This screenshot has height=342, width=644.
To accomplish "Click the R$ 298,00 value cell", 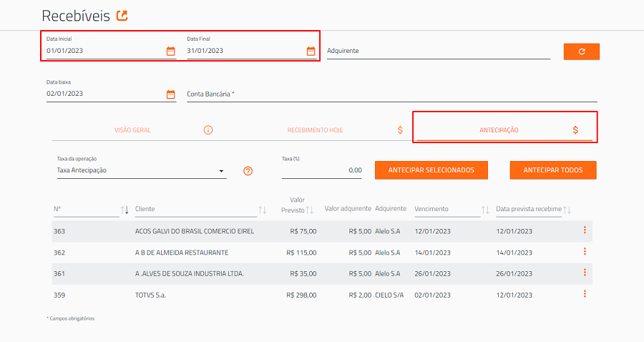I will tap(301, 295).
